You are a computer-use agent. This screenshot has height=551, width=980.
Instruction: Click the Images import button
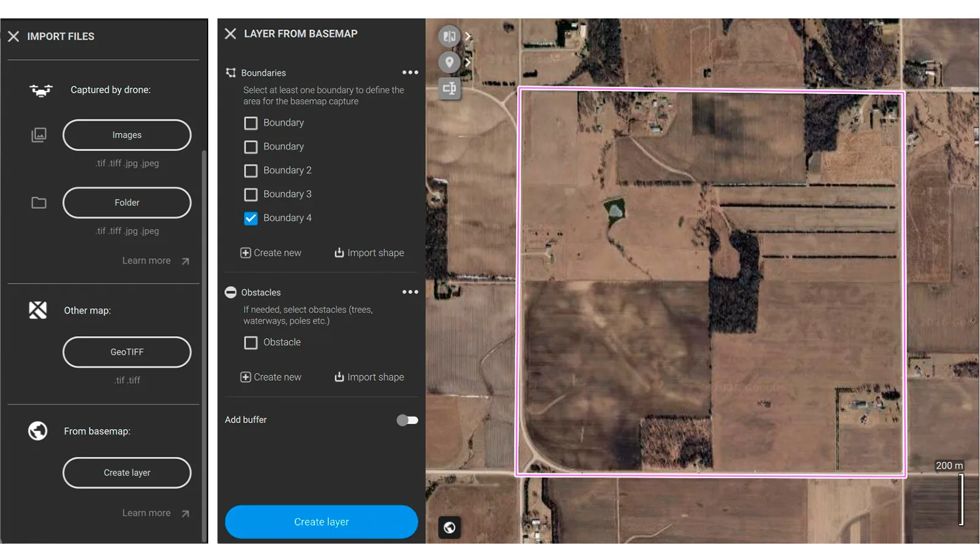pyautogui.click(x=127, y=135)
